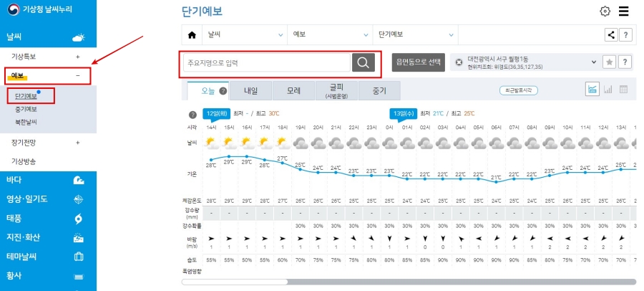The height and width of the screenshot is (291, 644).
Task: Click the 황사 dust icon
Action: click(79, 276)
